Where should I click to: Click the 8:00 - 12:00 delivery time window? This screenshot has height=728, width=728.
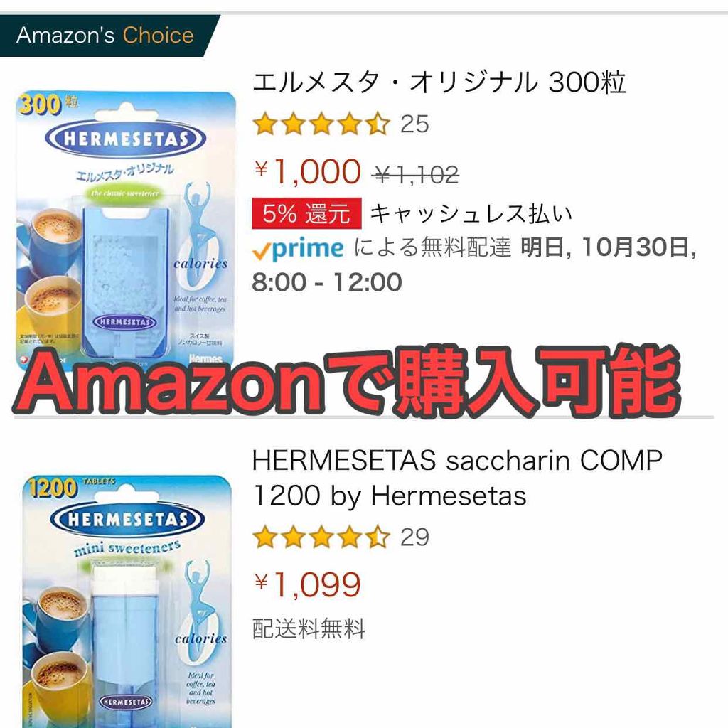(x=327, y=282)
